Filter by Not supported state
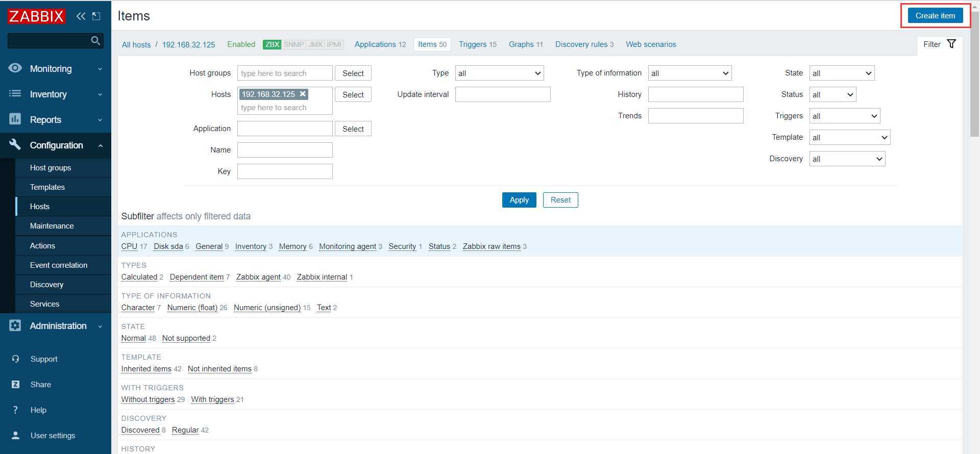 (x=186, y=338)
